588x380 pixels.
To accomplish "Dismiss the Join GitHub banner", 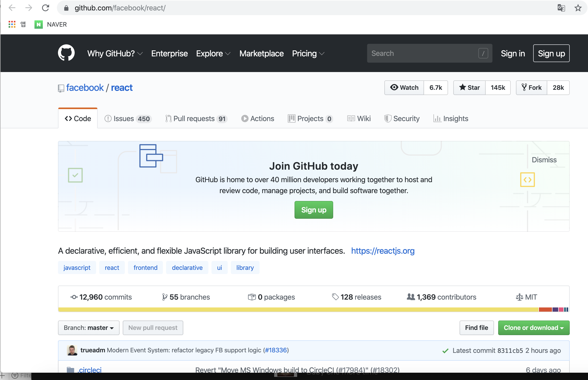I will tap(544, 160).
